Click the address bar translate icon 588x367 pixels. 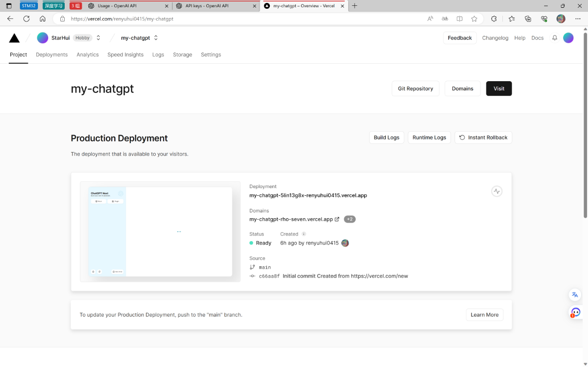point(445,18)
